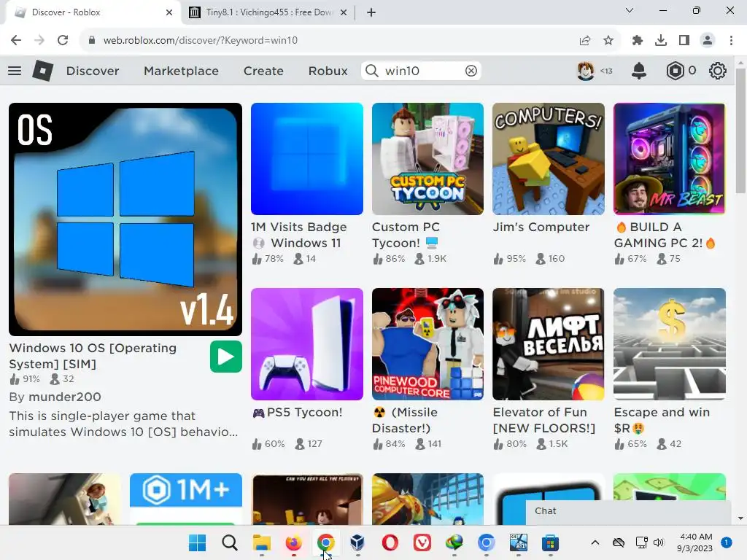
Task: Go back in browser history
Action: tap(16, 41)
